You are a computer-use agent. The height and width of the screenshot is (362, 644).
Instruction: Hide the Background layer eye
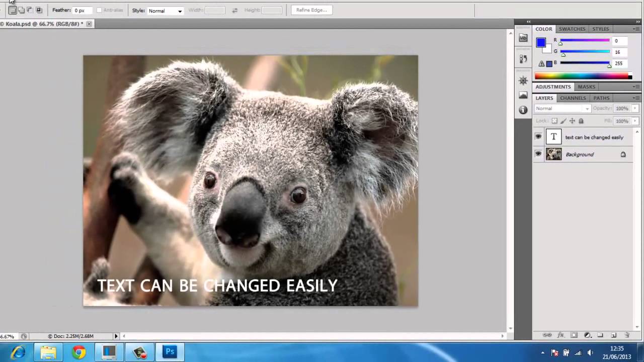click(538, 154)
